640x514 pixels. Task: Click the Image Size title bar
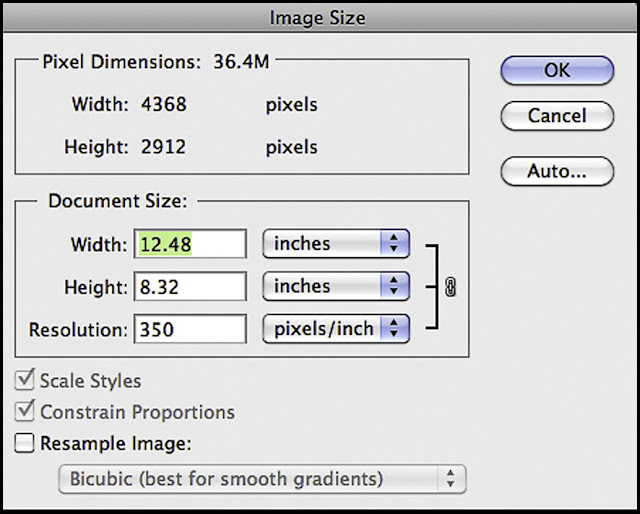tap(320, 16)
